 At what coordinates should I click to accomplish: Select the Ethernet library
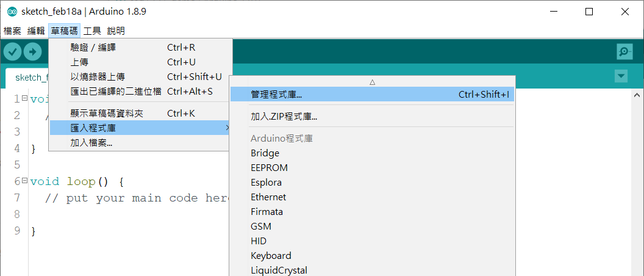(372, 197)
